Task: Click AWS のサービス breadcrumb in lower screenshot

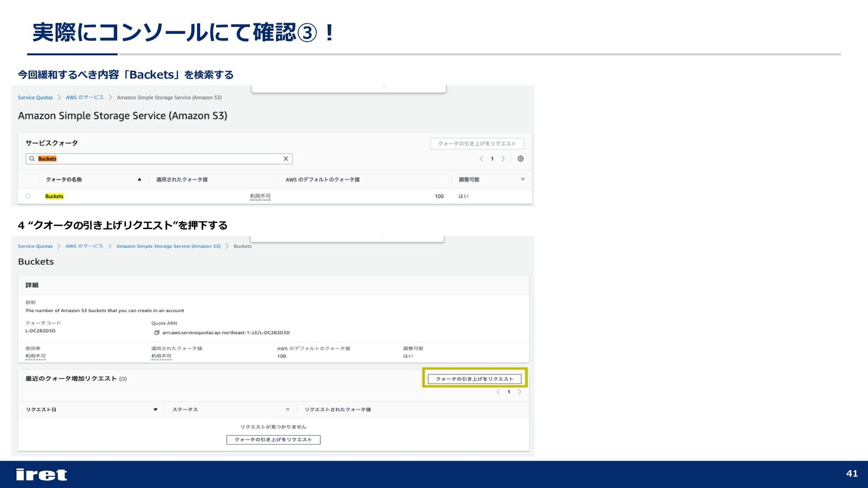Action: tap(84, 246)
